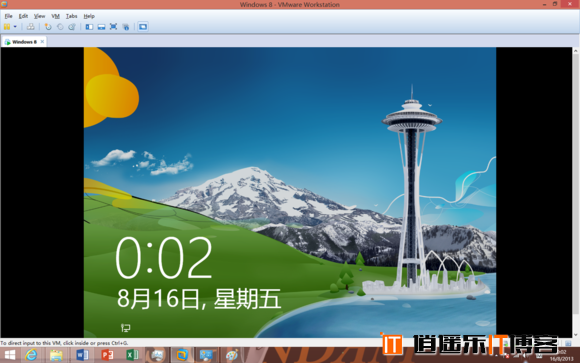
Task: Click the yellow Suspend VM pause icon
Action: click(7, 27)
